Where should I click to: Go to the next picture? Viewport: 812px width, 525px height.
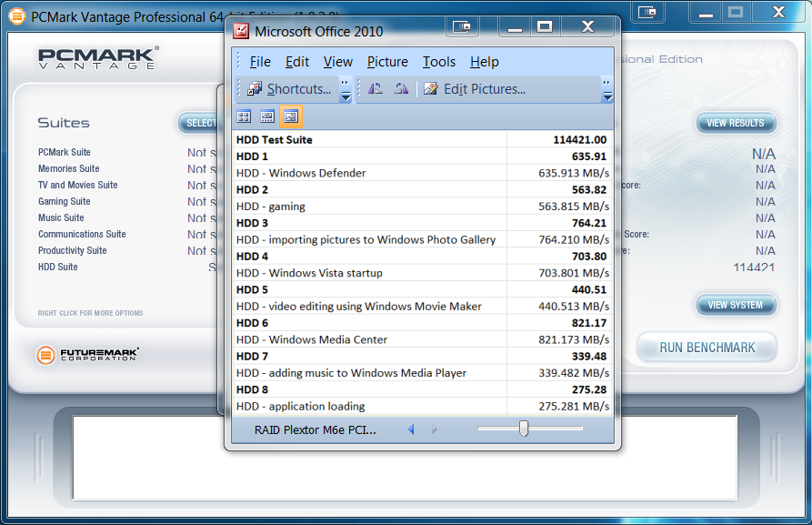tap(434, 429)
